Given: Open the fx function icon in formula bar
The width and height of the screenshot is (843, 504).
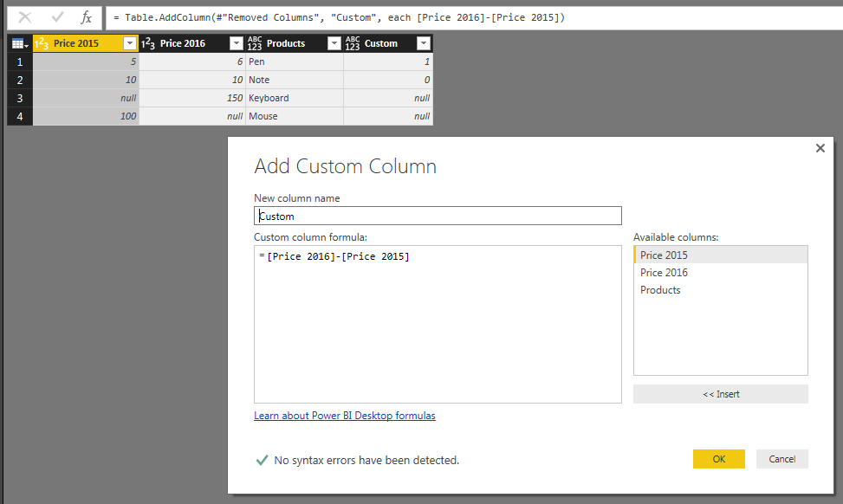Looking at the screenshot, I should click(86, 17).
